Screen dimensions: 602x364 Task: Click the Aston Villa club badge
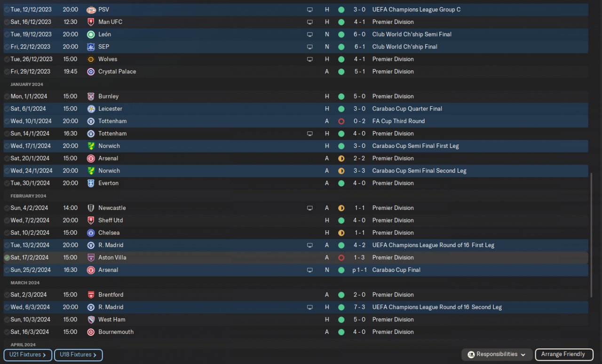tap(91, 257)
